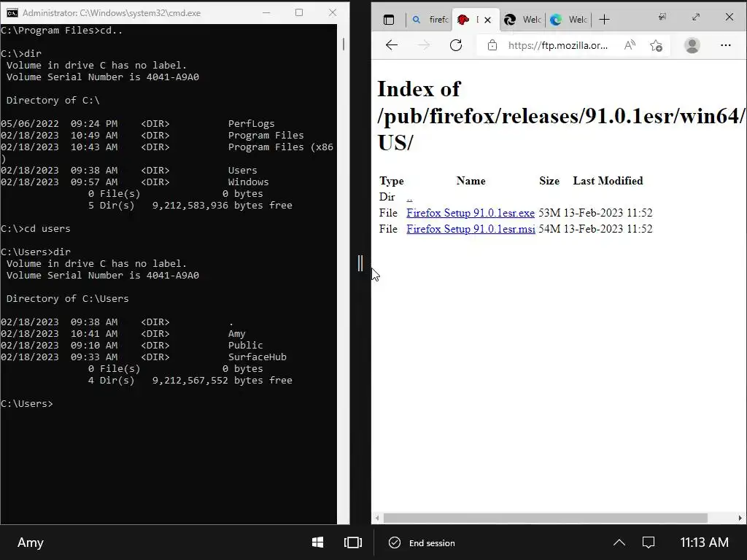The width and height of the screenshot is (747, 560).
Task: Download Firefox Setup 91.0.1esr.msi
Action: (471, 229)
